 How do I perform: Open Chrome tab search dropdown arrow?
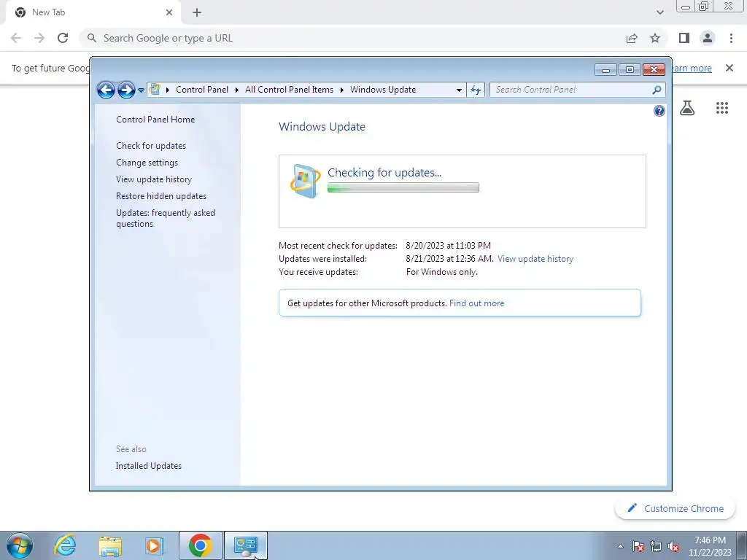659,12
